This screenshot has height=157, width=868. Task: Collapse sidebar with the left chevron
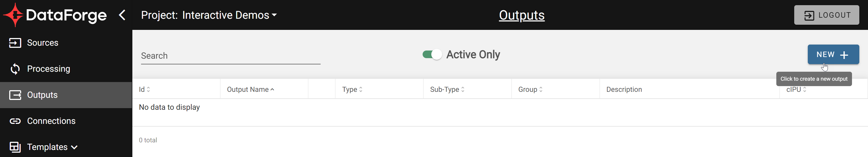coord(122,15)
